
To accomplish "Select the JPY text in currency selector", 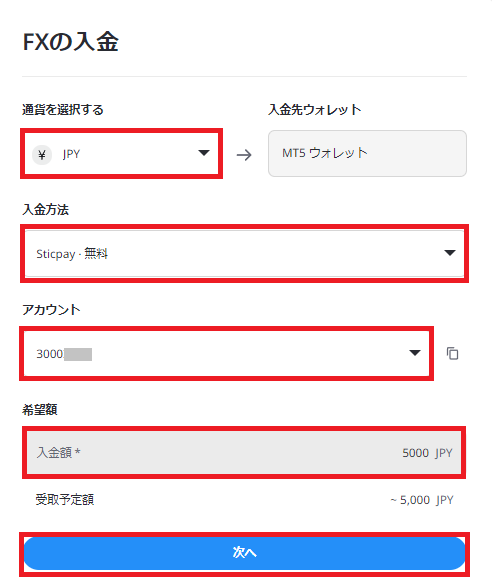I will tap(72, 154).
